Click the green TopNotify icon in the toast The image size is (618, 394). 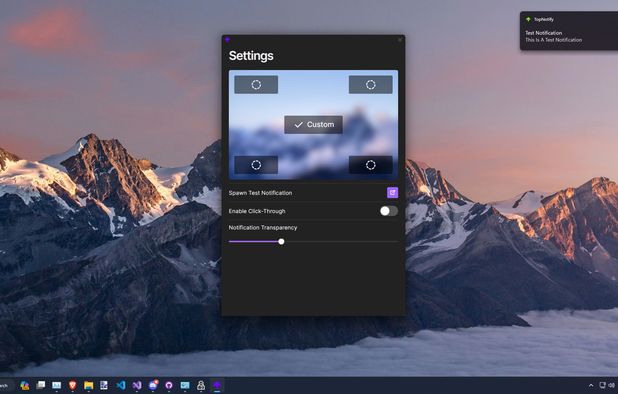529,19
